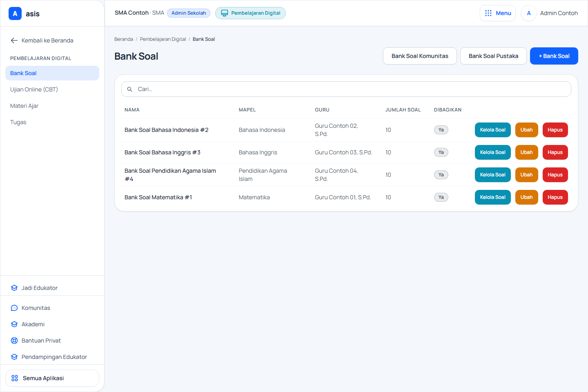
Task: Click the Cari search field
Action: click(346, 89)
